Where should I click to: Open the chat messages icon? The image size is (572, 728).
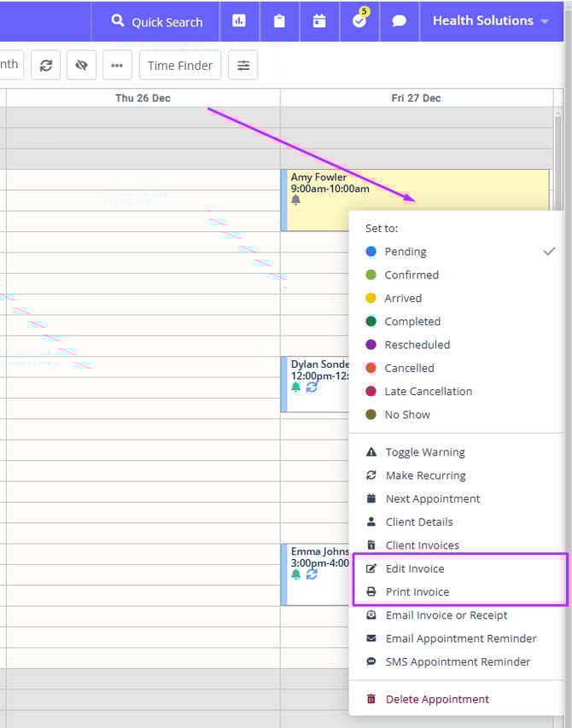click(399, 21)
